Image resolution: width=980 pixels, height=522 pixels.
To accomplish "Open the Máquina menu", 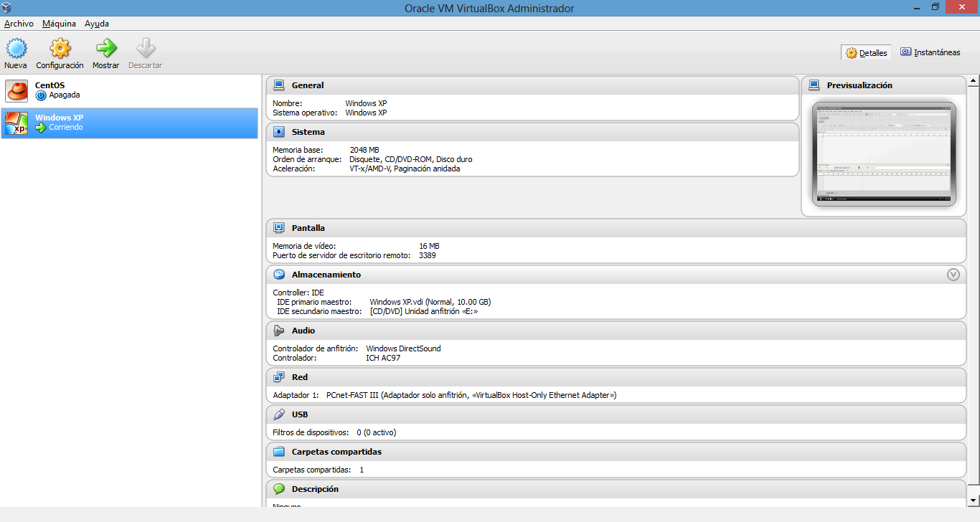I will 58,23.
